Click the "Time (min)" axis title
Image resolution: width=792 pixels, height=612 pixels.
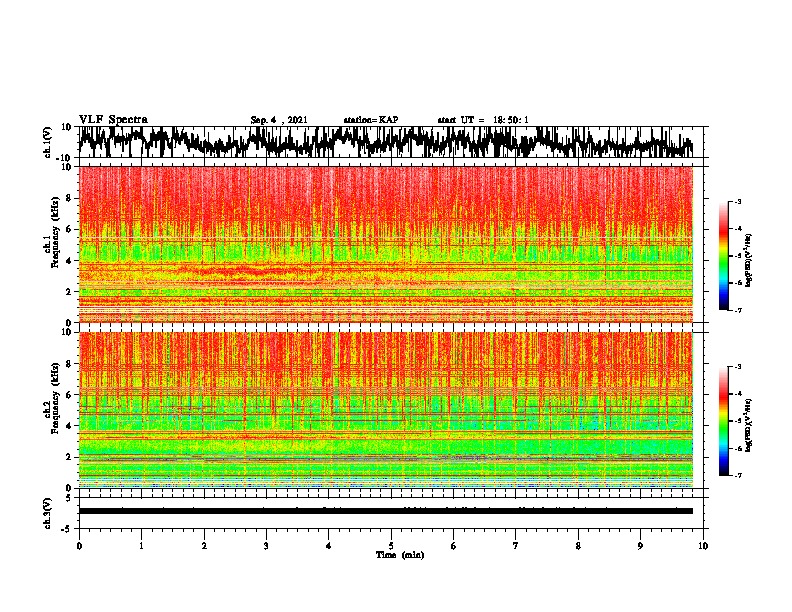tap(400, 555)
